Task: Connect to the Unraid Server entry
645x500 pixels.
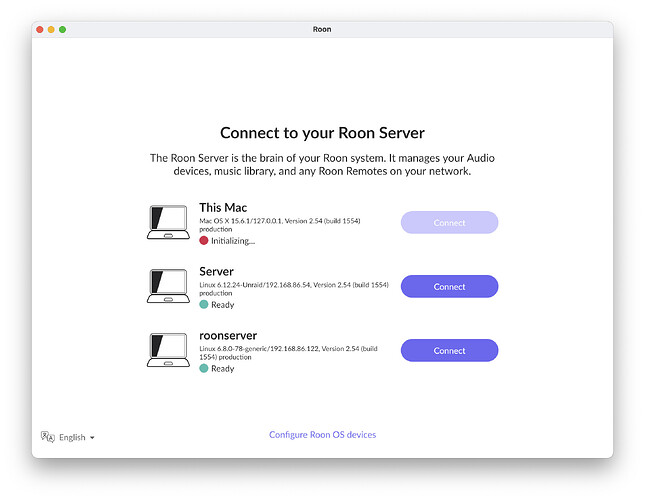Action: tap(449, 287)
